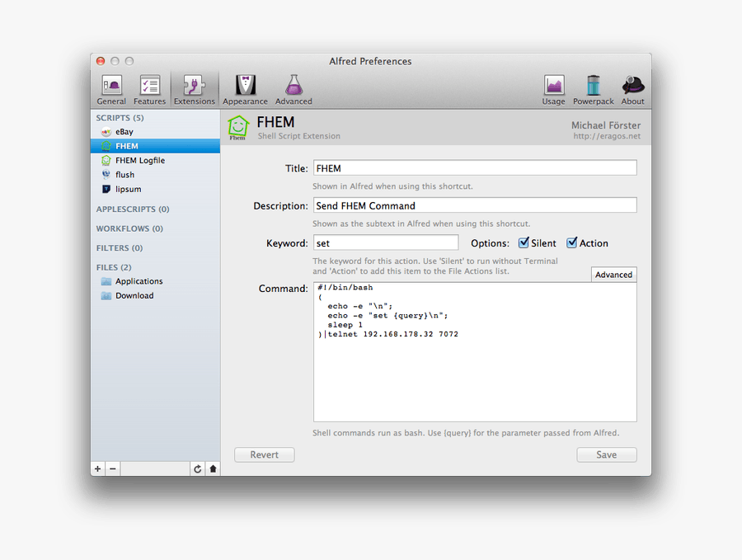Open the About pane
Screen dimensions: 742x560
coord(632,90)
